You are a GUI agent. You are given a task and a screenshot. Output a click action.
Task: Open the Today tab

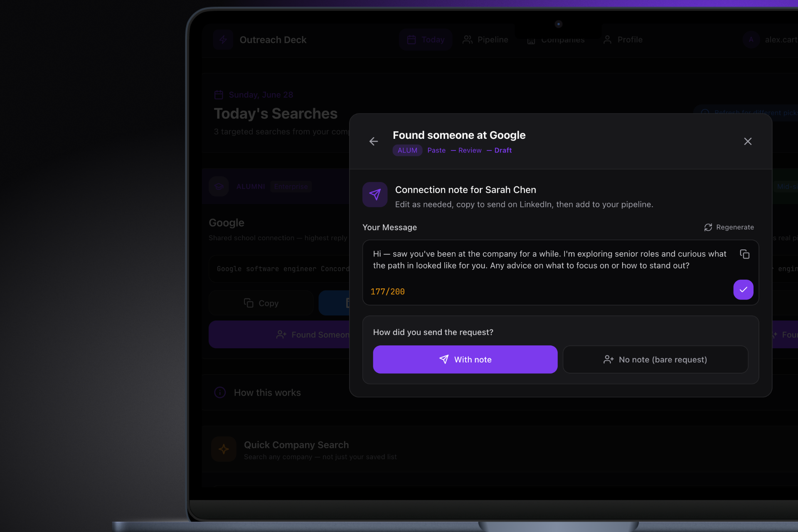[426, 40]
